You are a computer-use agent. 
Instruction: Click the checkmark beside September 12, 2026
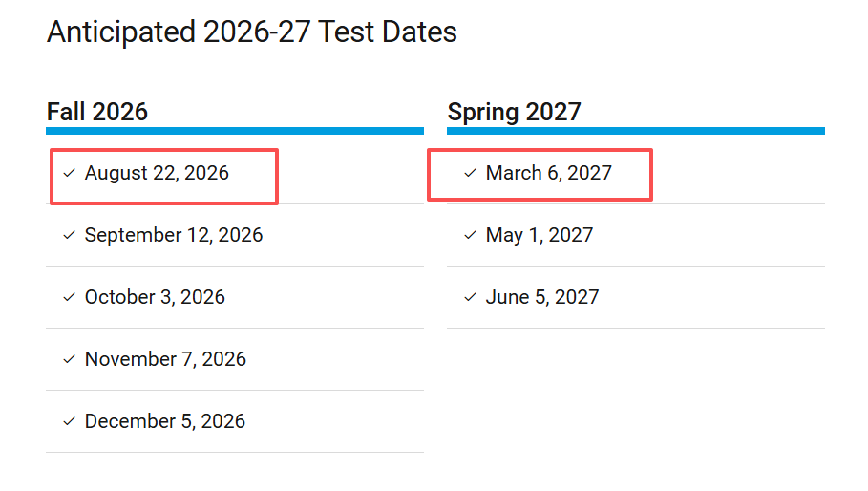[69, 235]
